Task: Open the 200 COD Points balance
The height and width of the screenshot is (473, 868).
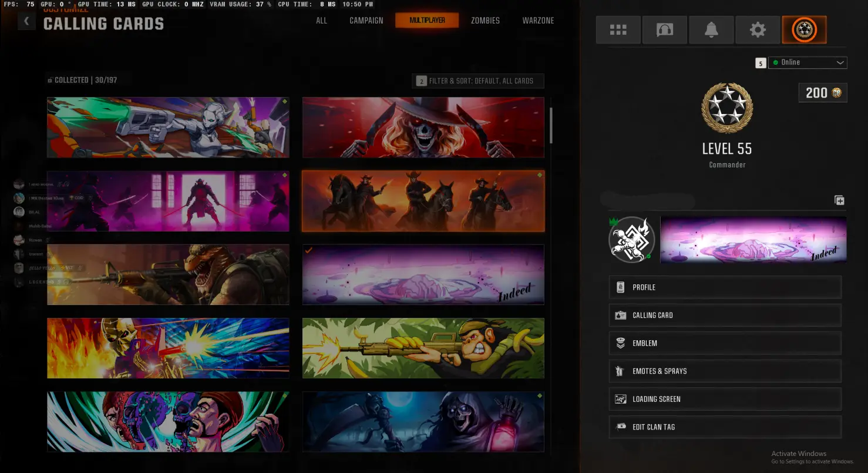Action: 823,93
